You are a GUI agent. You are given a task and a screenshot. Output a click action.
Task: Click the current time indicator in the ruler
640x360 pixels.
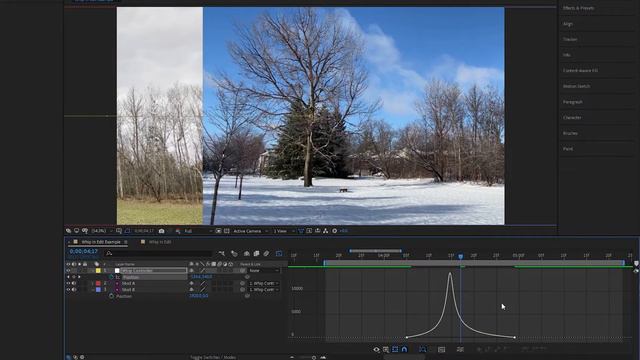(x=460, y=256)
